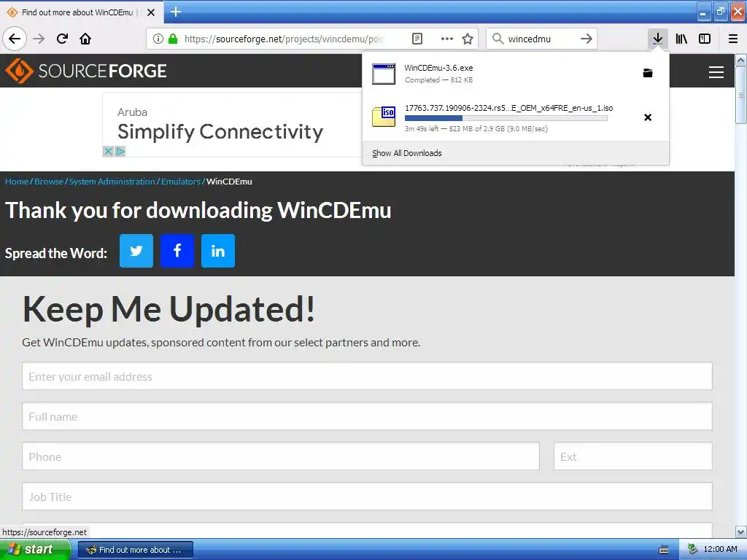Close the Aruba ad with X
This screenshot has height=560, width=747.
pos(109,152)
